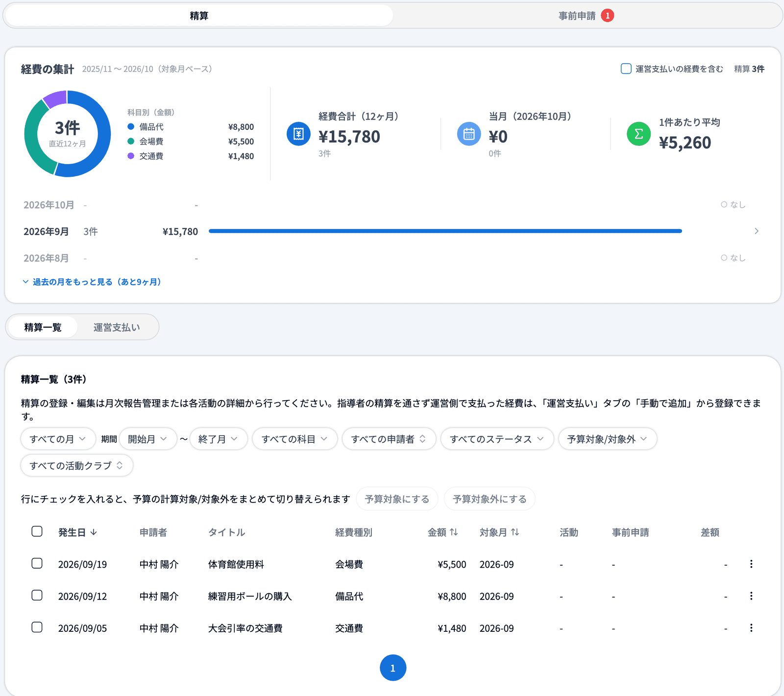784x696 pixels.
Task: Open the すべての科目 dropdown
Action: tap(295, 439)
